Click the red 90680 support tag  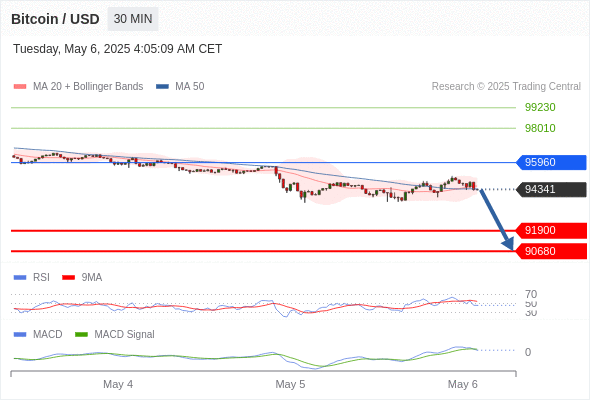551,251
